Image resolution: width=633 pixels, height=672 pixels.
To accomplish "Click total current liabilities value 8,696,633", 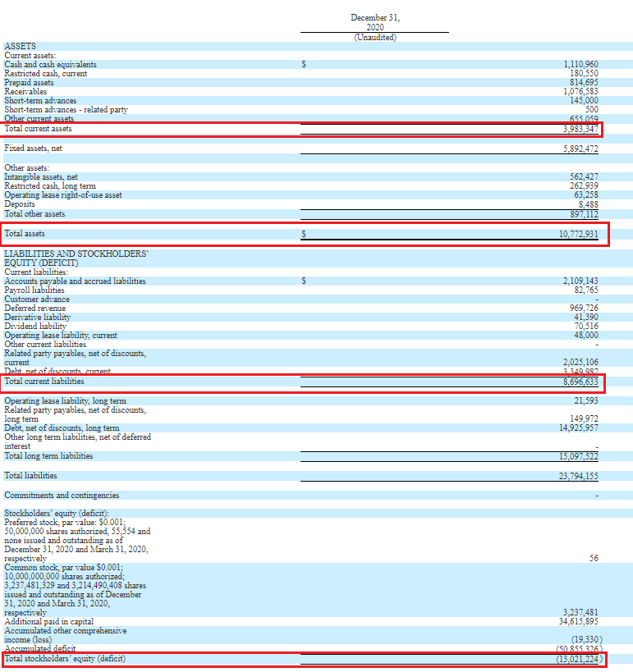I will [580, 382].
